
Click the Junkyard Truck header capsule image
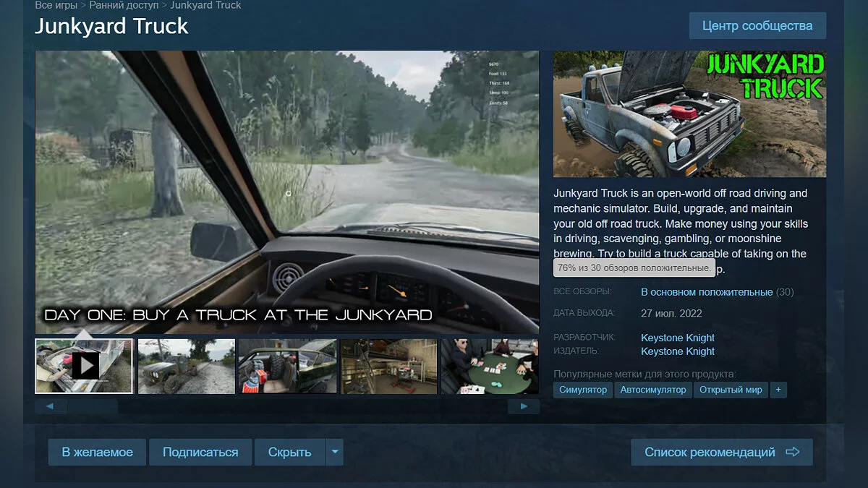coord(689,114)
